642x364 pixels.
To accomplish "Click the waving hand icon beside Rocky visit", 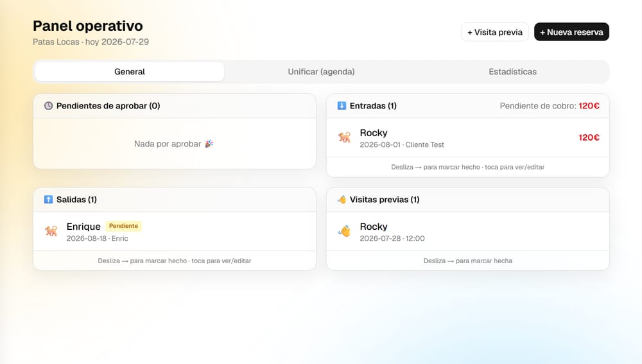I will (x=344, y=231).
